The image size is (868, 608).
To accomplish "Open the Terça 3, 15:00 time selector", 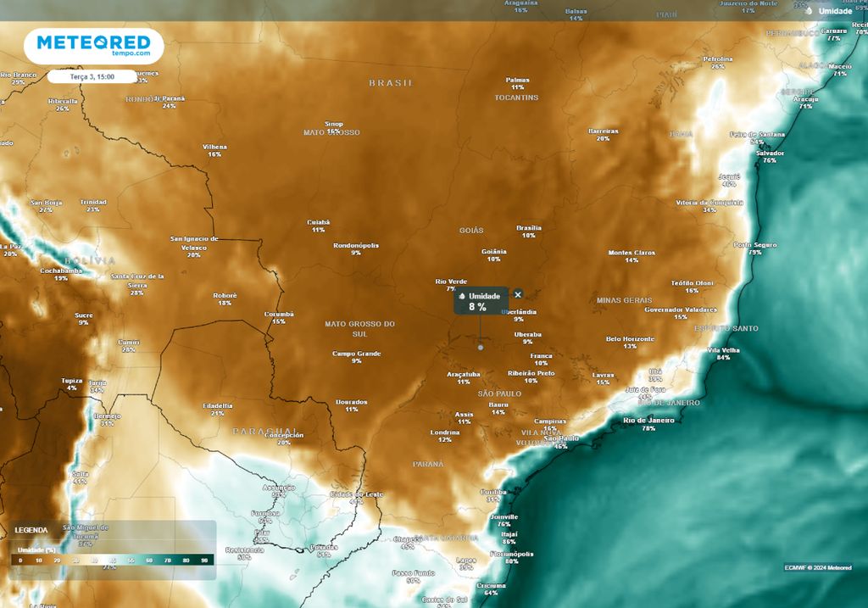I will click(x=93, y=75).
